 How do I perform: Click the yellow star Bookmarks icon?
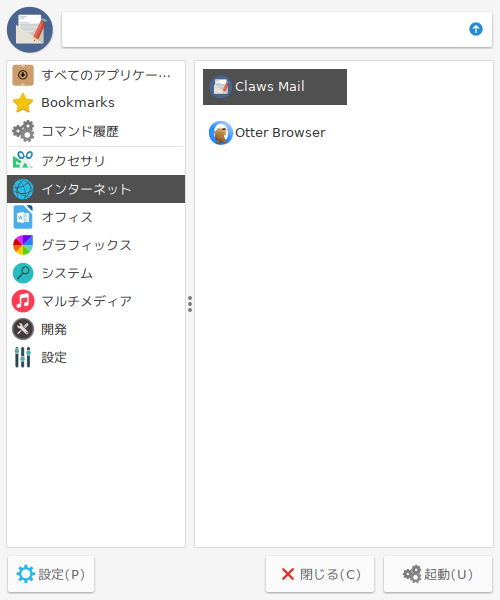[23, 103]
